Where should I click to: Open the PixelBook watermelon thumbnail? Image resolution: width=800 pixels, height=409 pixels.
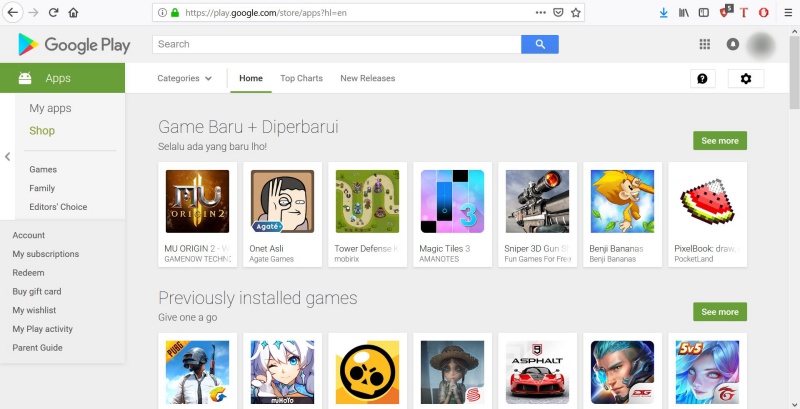click(x=707, y=201)
